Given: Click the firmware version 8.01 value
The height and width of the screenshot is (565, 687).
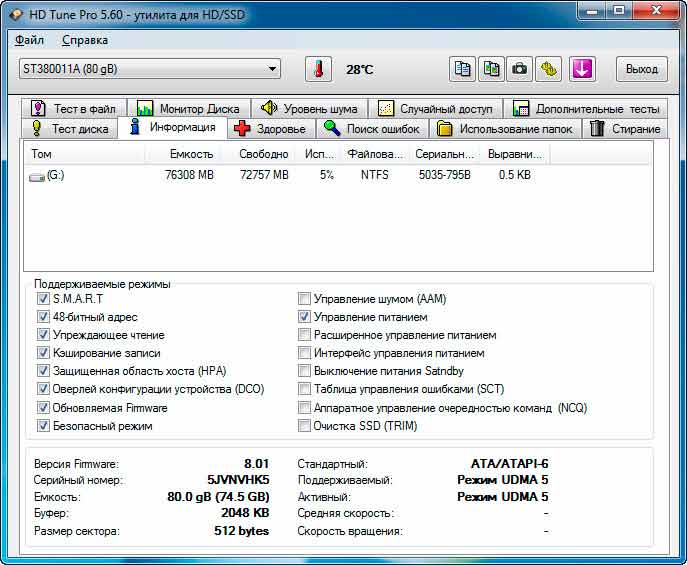Looking at the screenshot, I should pyautogui.click(x=256, y=463).
